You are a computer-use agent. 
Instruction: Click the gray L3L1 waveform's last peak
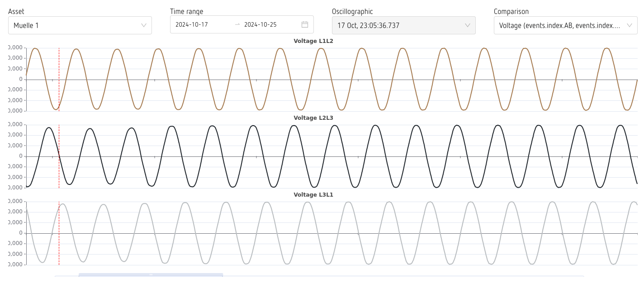632,202
